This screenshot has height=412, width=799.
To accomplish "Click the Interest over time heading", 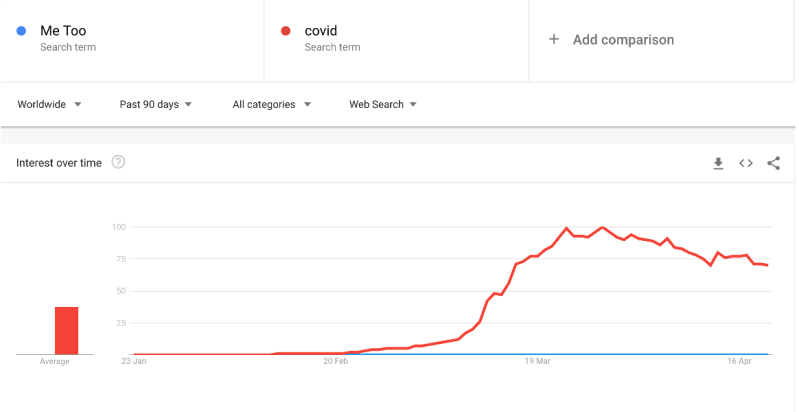I will pyautogui.click(x=59, y=163).
